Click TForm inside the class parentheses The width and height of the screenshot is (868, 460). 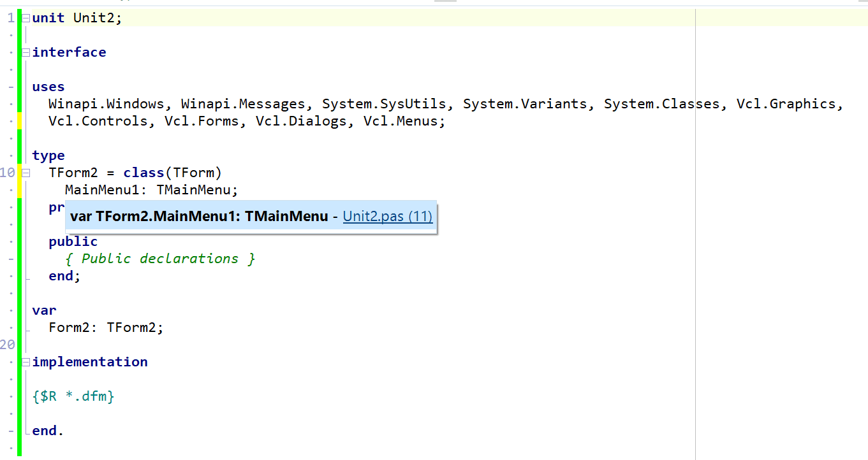(193, 173)
